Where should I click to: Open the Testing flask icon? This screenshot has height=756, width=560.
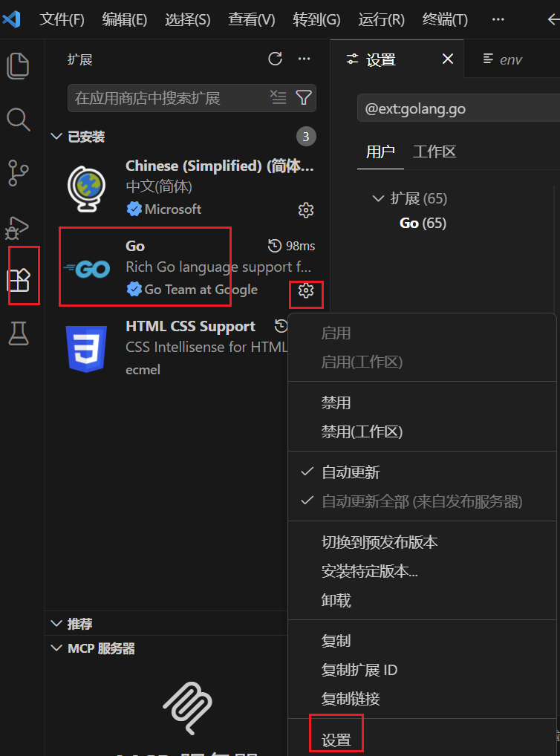pos(19,333)
